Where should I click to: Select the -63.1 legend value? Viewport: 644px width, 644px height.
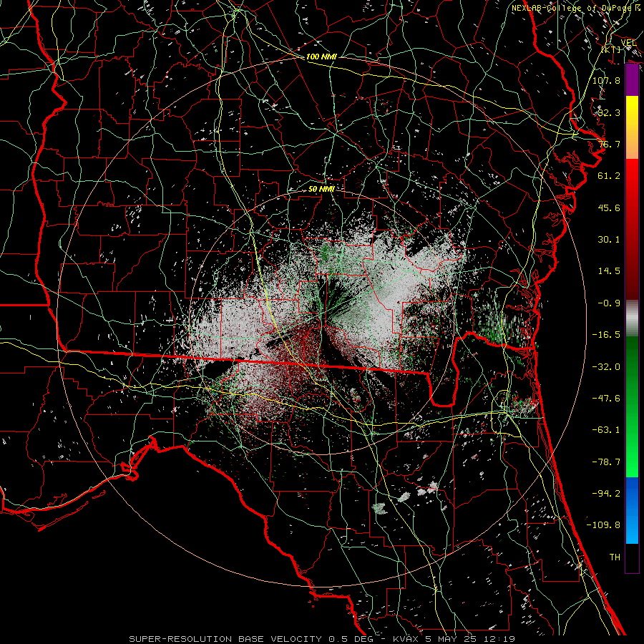click(606, 430)
